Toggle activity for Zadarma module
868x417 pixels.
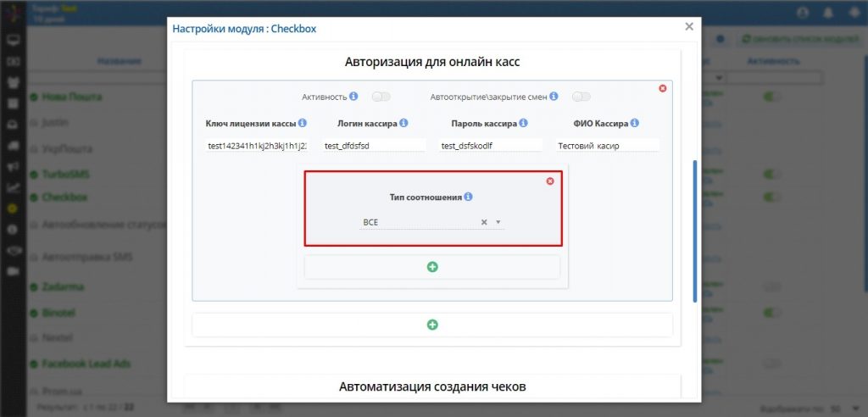pos(772,286)
